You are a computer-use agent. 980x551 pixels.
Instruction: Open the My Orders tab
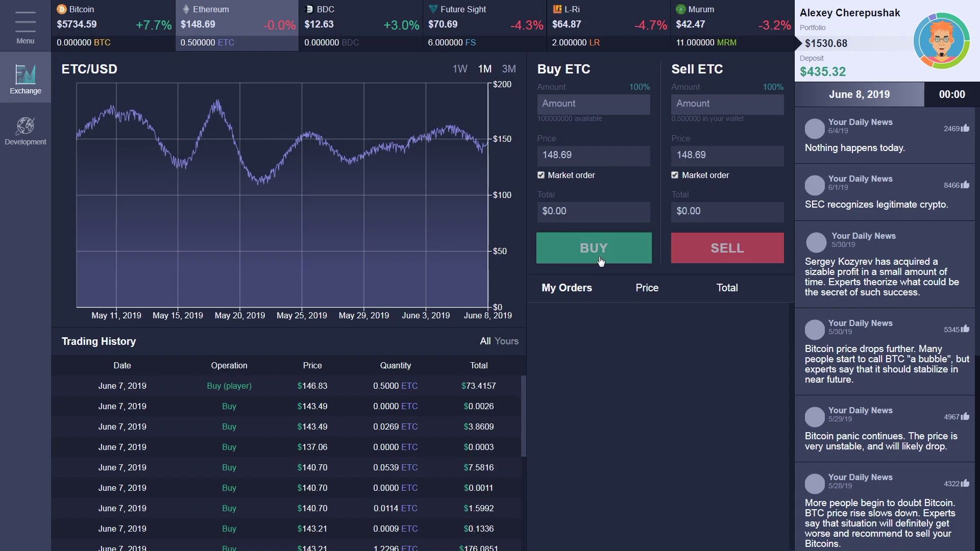click(x=567, y=288)
